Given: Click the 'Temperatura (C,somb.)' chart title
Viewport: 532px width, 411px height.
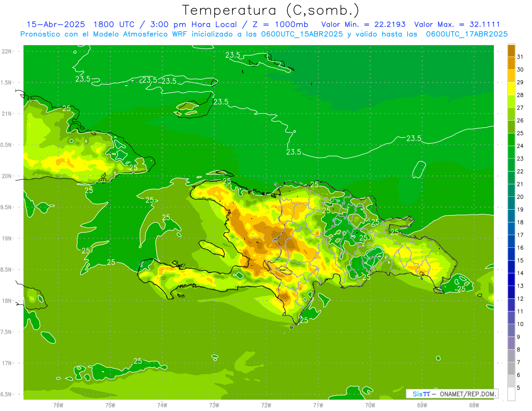Looking at the screenshot, I should point(270,10).
